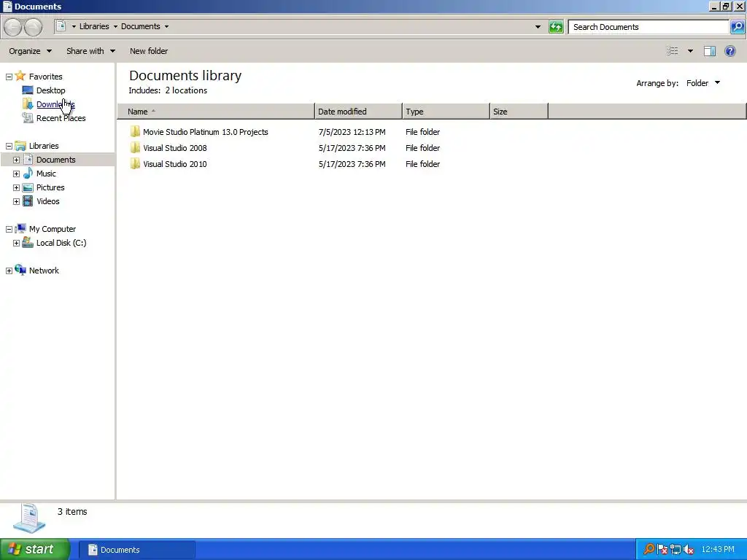Open the Help question mark icon
This screenshot has height=560, width=747.
tap(729, 51)
